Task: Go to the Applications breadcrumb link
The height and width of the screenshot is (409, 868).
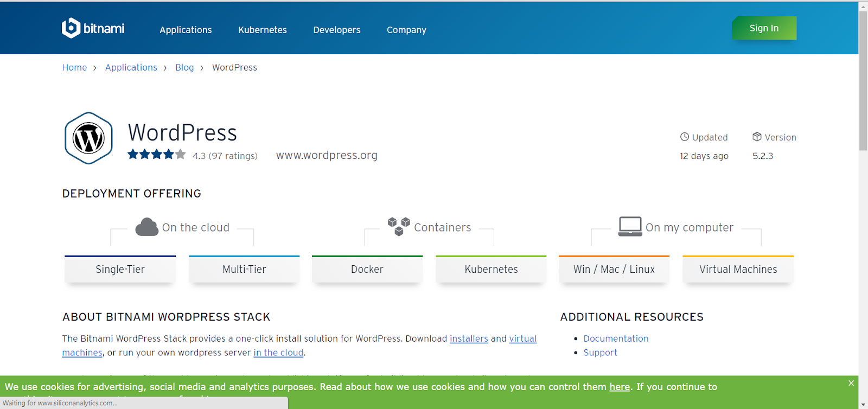Action: tap(131, 67)
